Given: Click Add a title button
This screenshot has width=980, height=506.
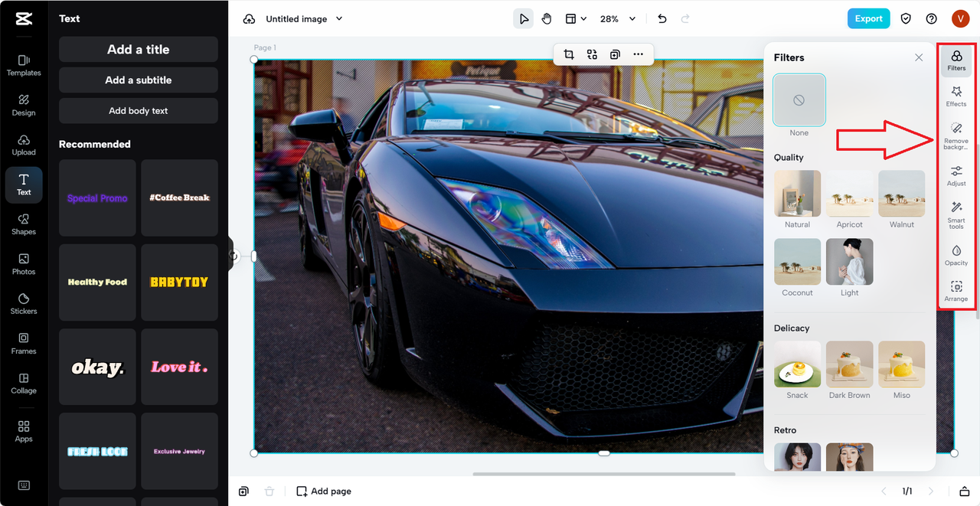Looking at the screenshot, I should [139, 49].
